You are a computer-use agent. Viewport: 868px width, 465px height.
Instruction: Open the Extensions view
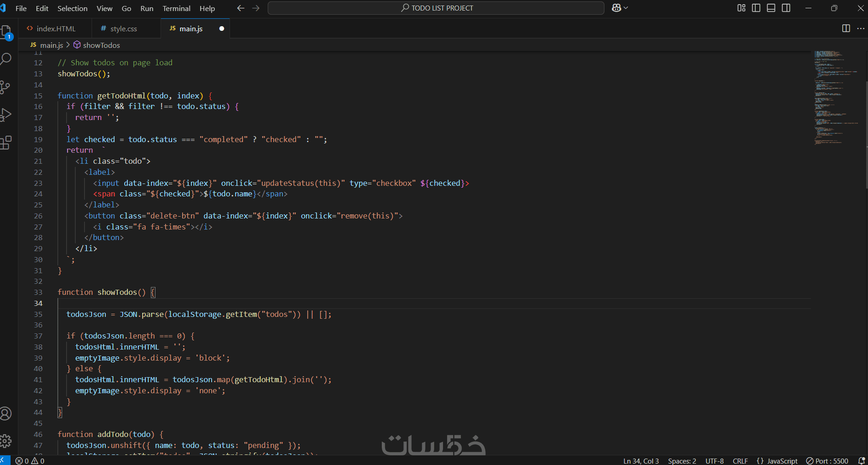tap(6, 143)
